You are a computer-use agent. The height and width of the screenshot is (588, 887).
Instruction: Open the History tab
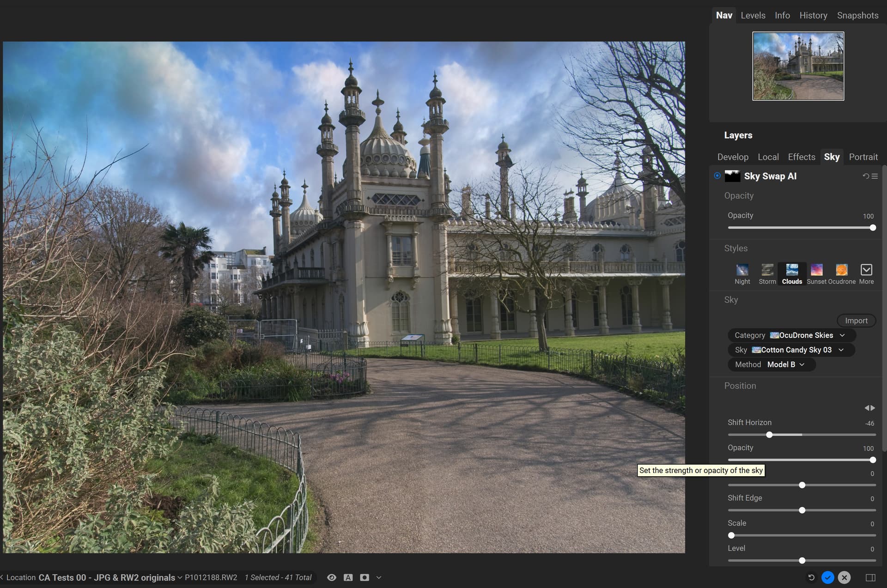click(x=813, y=15)
